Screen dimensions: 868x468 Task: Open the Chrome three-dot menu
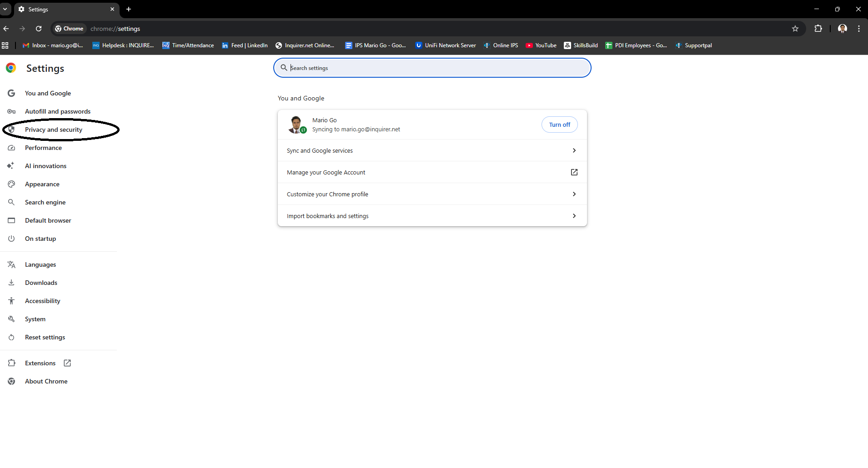click(x=858, y=29)
